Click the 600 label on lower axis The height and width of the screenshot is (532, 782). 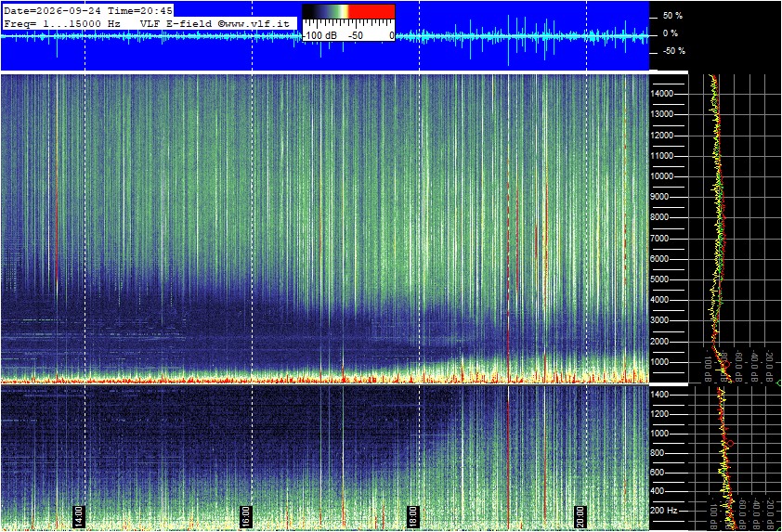pos(658,473)
